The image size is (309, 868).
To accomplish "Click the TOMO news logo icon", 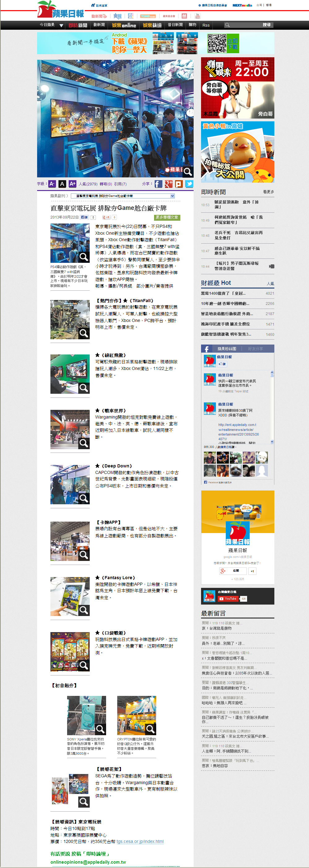I will point(148,16).
